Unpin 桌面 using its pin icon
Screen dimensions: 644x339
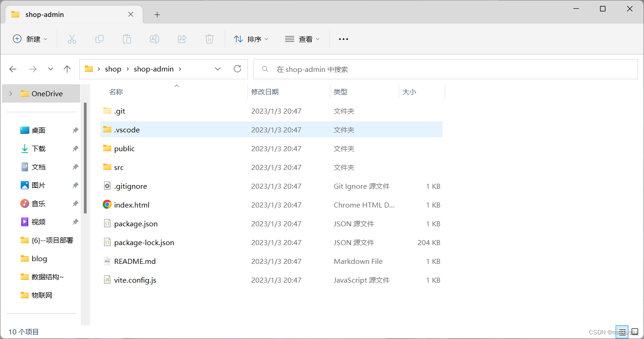click(75, 130)
